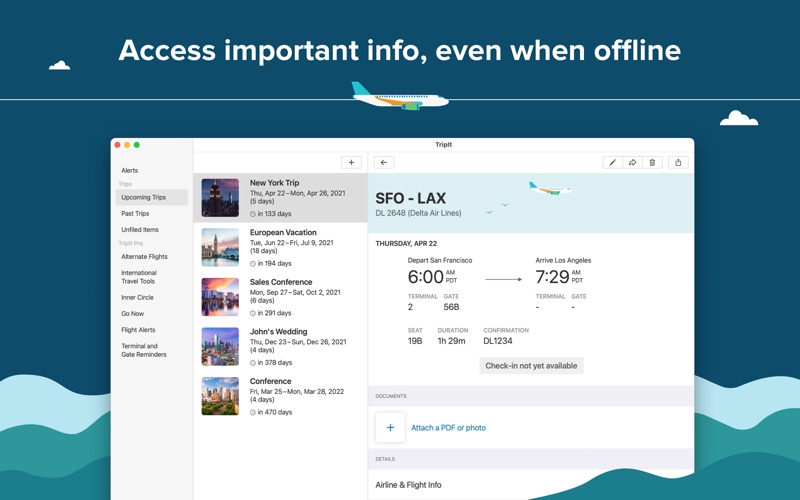Open Alternate Flights
This screenshot has width=800, height=500.
click(144, 256)
